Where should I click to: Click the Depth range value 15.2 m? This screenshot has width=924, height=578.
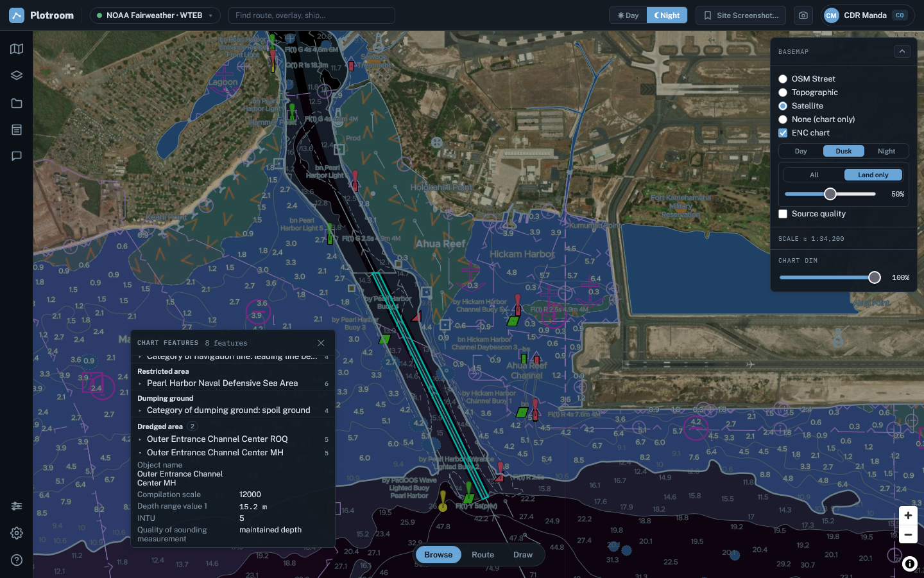click(253, 507)
